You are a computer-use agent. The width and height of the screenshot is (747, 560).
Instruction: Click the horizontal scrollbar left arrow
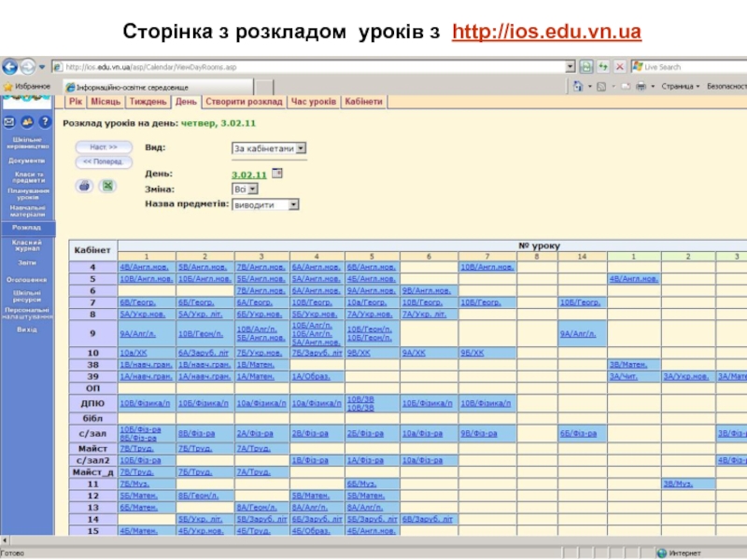click(5, 540)
